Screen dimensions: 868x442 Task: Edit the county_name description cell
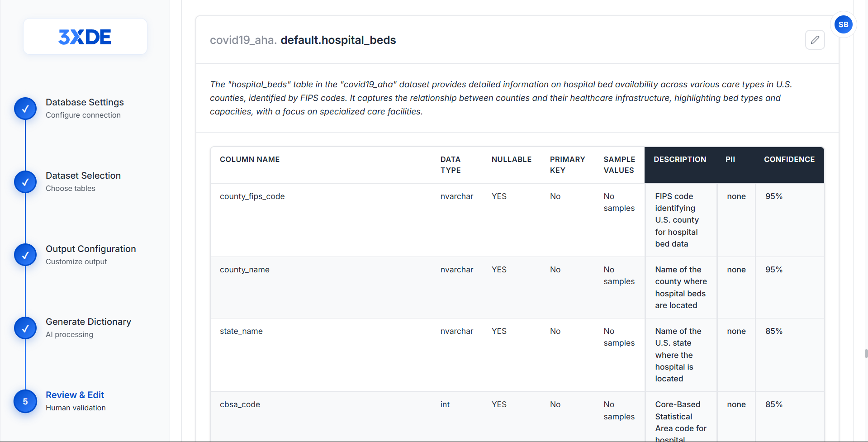click(681, 287)
